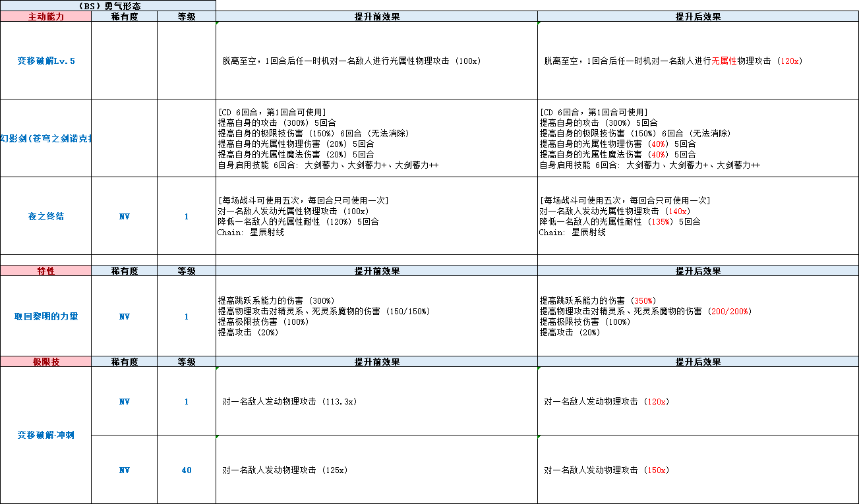
Task: Open the 变移破解Lv.5 skill link
Action: click(x=46, y=61)
